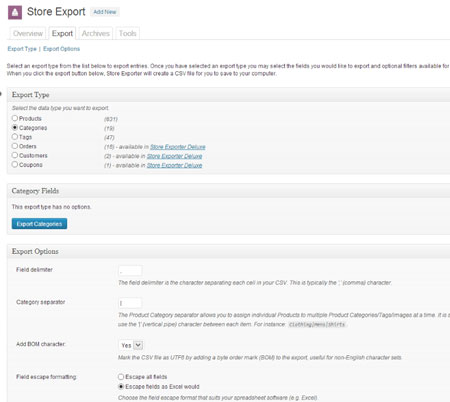The height and width of the screenshot is (402, 450).
Task: Click 'This export type has no options.' text
Action: (51, 207)
